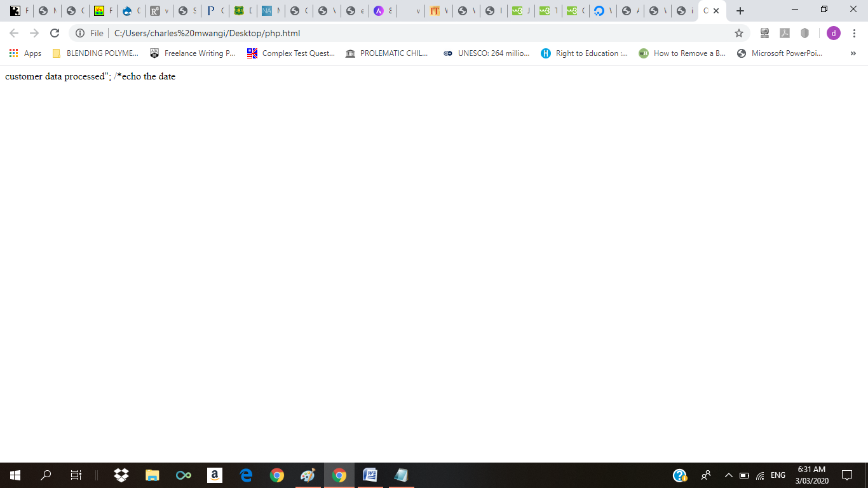The image size is (868, 488).
Task: View site information for the file URL
Action: coord(80,33)
